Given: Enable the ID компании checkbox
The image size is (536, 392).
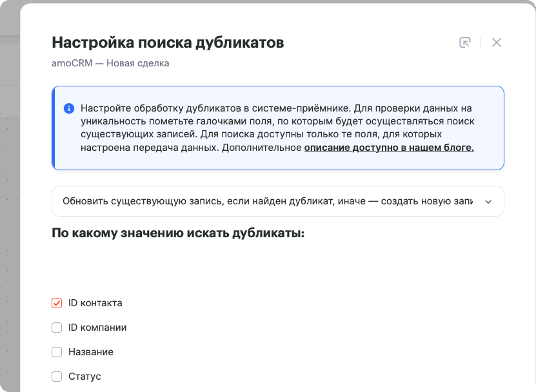Looking at the screenshot, I should 57,328.
